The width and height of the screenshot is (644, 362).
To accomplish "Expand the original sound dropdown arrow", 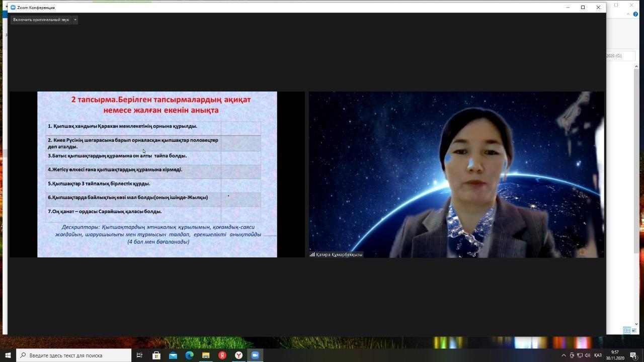I will pos(75,20).
